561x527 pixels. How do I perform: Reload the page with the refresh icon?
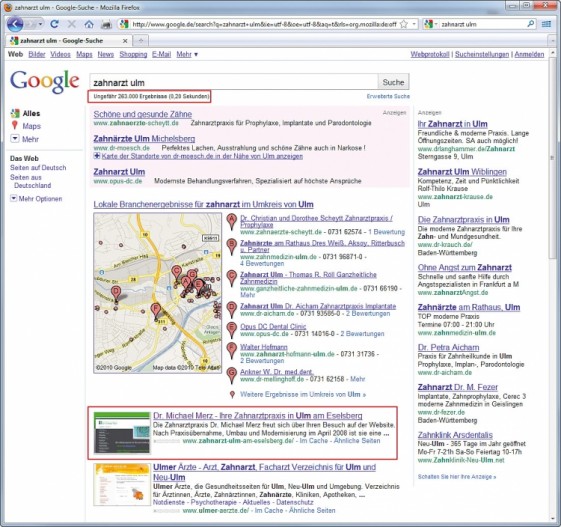point(54,24)
